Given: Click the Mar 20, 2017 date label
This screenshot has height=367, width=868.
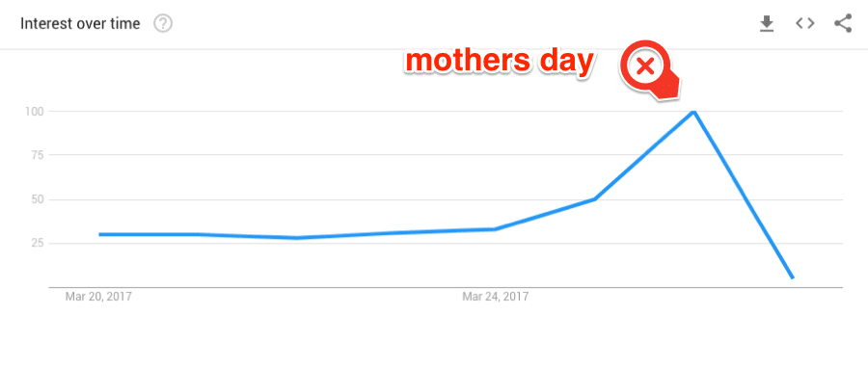Looking at the screenshot, I should point(98,297).
